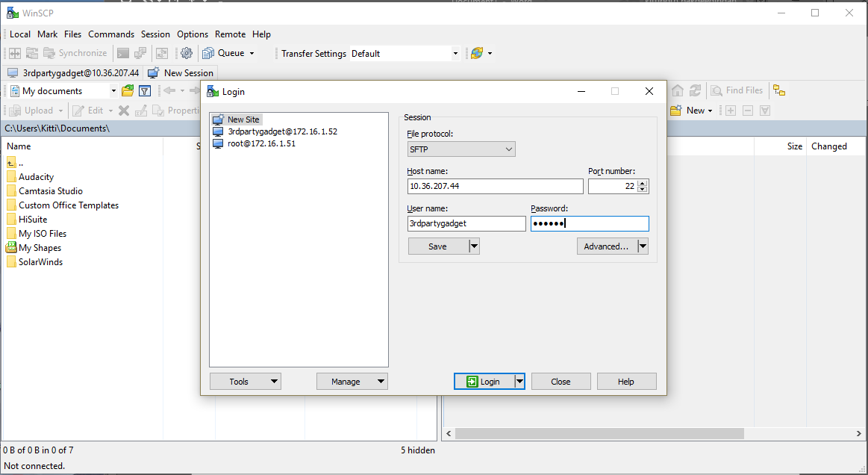Click the Advanced... button

[x=606, y=246]
